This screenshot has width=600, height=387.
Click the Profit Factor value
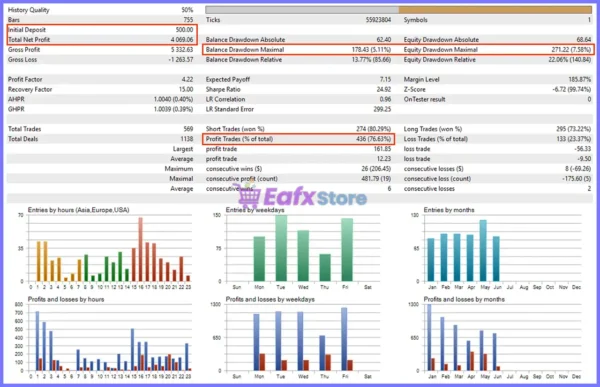187,79
